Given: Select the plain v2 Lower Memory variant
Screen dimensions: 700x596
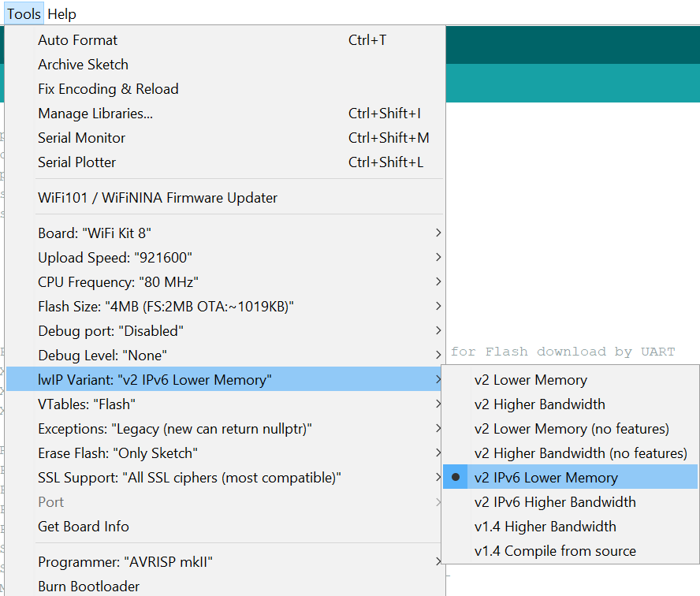Looking at the screenshot, I should click(x=570, y=380).
